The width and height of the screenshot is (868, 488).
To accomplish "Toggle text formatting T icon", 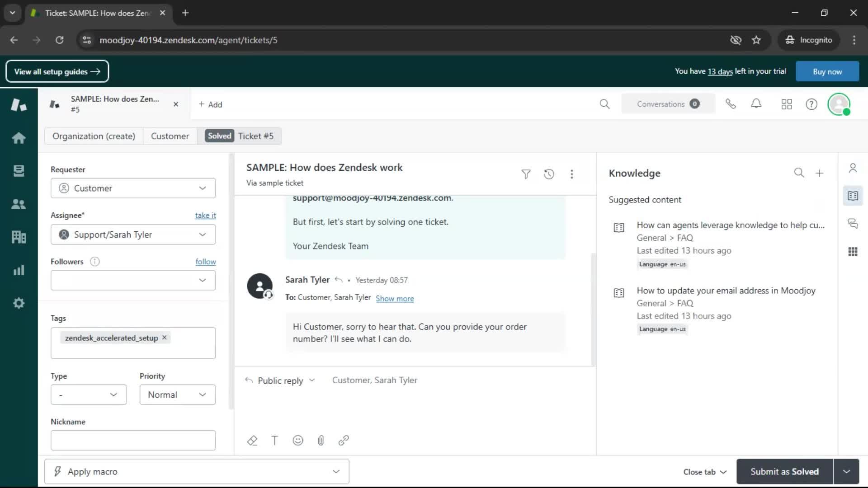I will point(274,441).
